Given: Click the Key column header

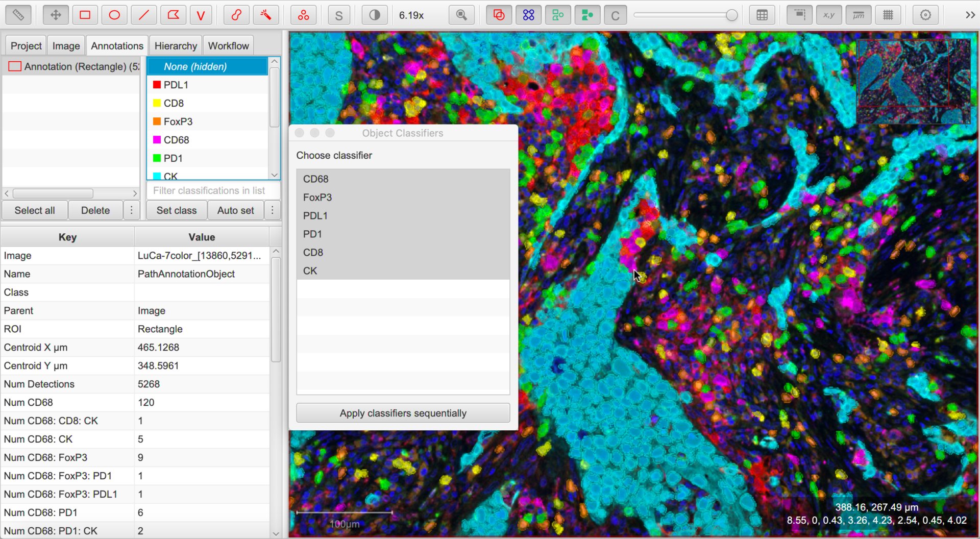Looking at the screenshot, I should (67, 237).
